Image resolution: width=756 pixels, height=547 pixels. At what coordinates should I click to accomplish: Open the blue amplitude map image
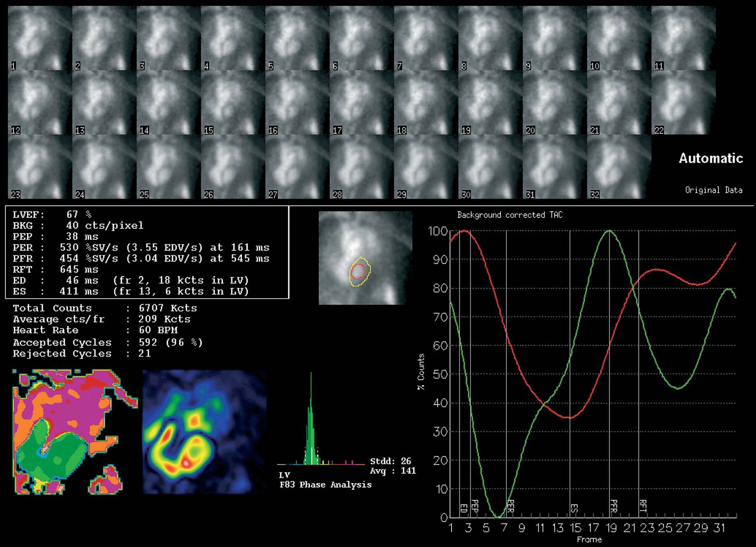pyautogui.click(x=204, y=432)
